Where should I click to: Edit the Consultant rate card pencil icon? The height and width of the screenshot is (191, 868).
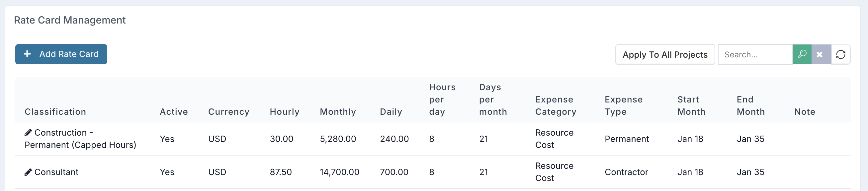[x=28, y=172]
